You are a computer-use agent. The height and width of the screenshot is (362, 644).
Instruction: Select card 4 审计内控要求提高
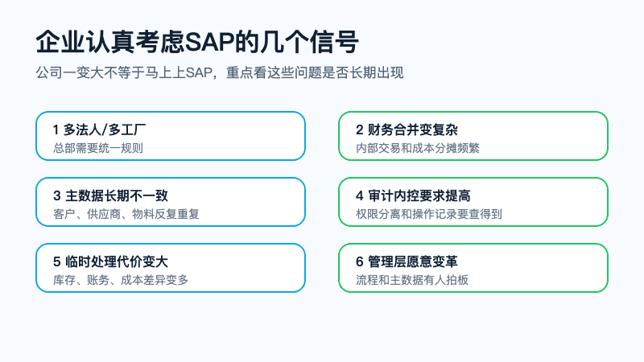coord(473,202)
